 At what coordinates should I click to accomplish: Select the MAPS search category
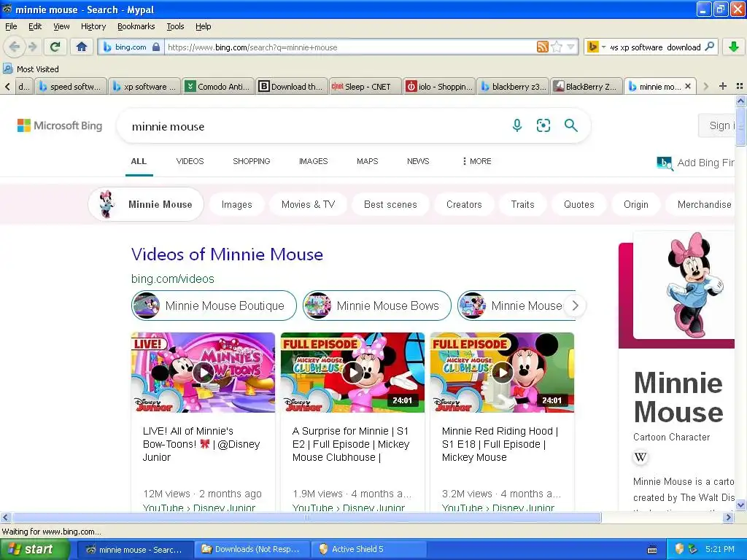(368, 161)
